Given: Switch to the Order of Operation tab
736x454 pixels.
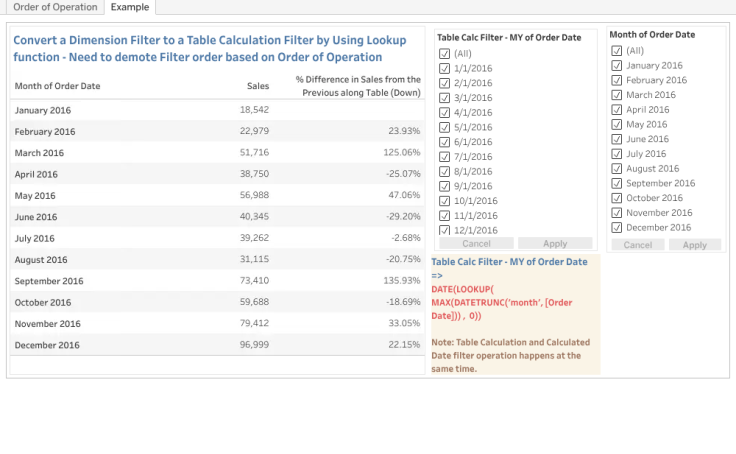Looking at the screenshot, I should 55,7.
